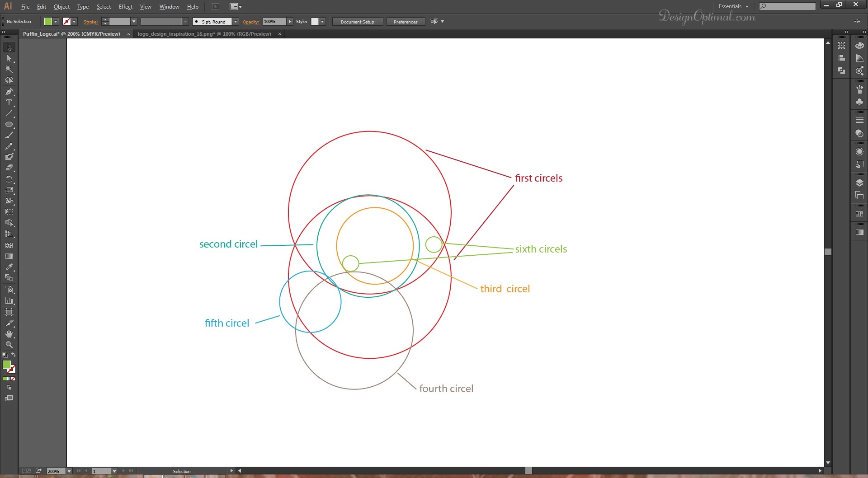Change the screen mode

click(9, 398)
